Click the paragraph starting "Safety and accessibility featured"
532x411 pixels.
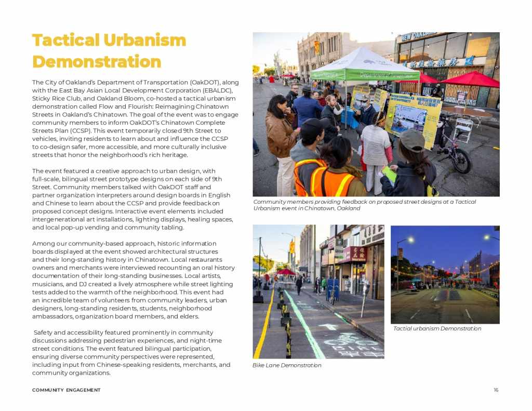coord(132,352)
